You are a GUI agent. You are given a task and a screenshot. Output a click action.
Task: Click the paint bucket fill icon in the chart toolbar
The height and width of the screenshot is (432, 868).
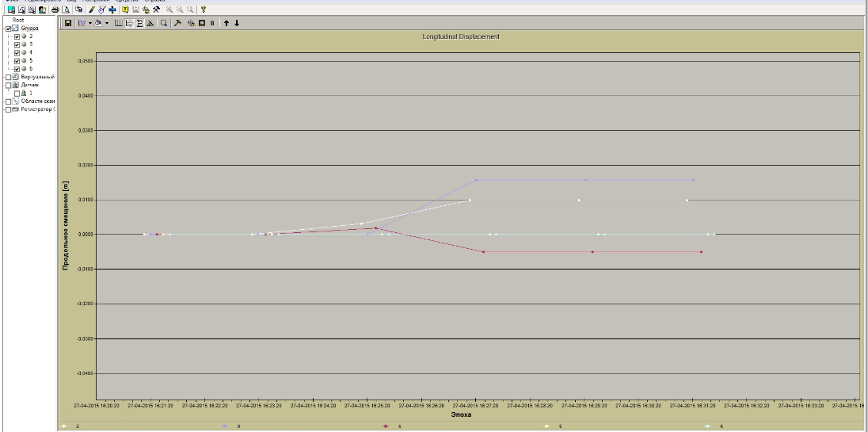tap(98, 23)
